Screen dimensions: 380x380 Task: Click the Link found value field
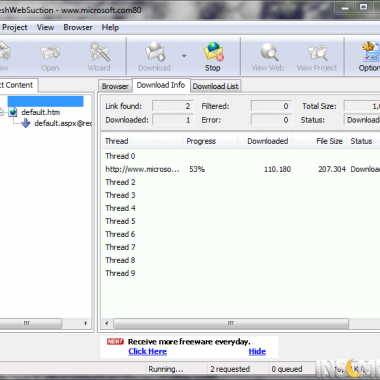(x=172, y=106)
